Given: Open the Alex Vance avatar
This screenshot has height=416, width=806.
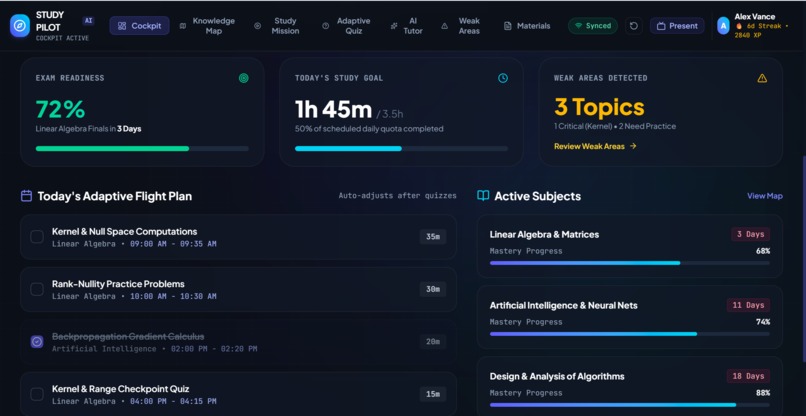Looking at the screenshot, I should [723, 26].
